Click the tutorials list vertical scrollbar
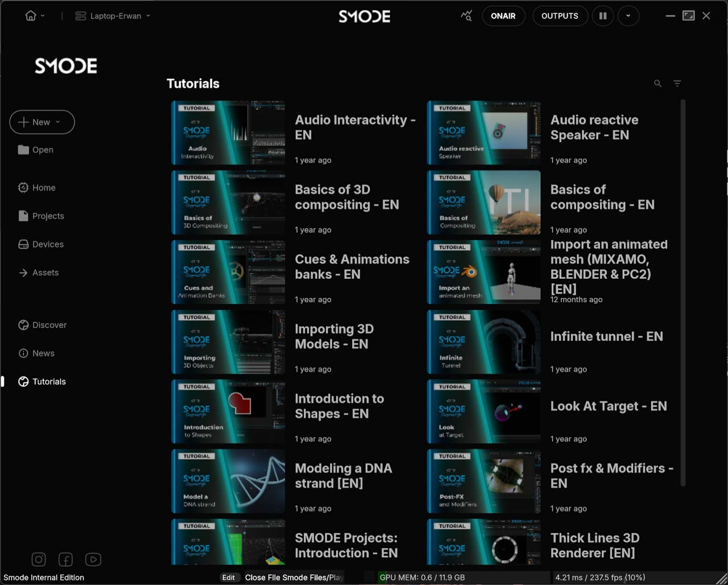 [x=683, y=292]
